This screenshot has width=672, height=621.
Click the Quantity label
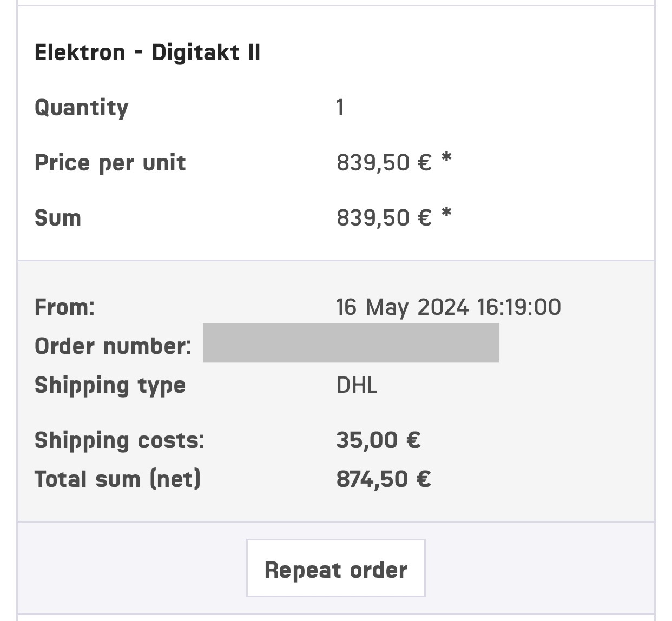(x=82, y=108)
